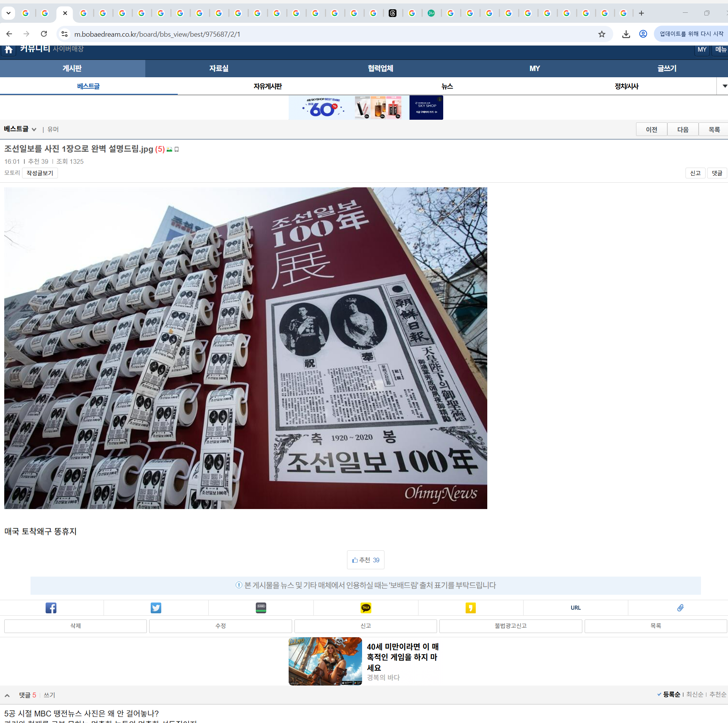728x723 pixels.
Task: Switch to the Threads browser tab
Action: pyautogui.click(x=393, y=13)
